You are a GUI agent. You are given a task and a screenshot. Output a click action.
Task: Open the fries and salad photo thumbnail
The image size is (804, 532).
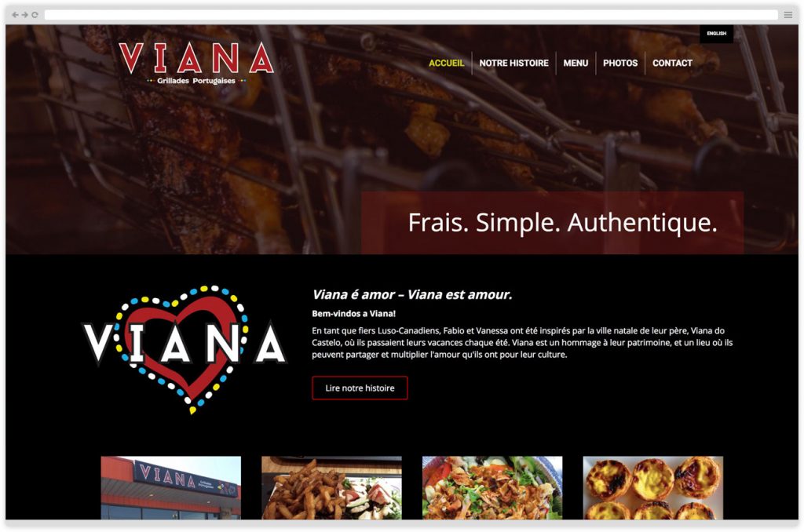click(332, 488)
